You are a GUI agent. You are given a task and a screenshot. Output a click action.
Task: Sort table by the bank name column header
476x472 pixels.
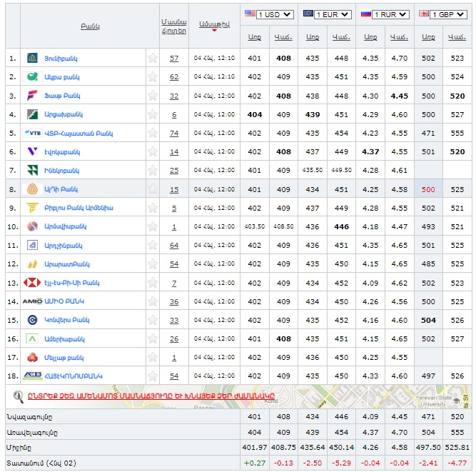click(90, 26)
